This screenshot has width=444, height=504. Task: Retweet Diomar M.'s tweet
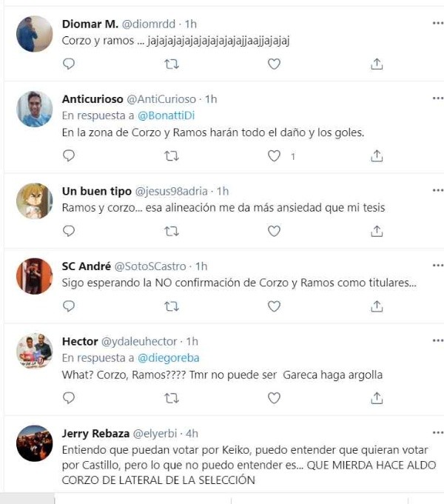[x=171, y=64]
